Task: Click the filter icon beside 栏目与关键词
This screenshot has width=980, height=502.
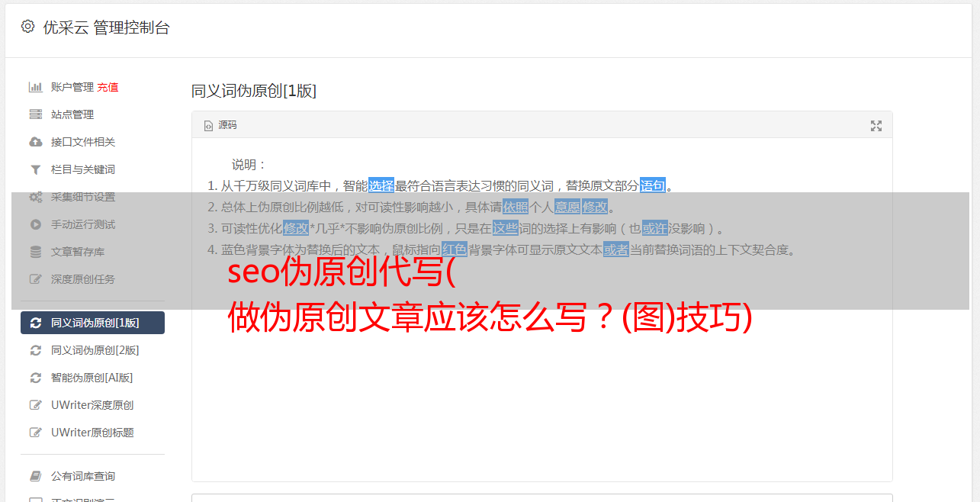Action: (36, 169)
